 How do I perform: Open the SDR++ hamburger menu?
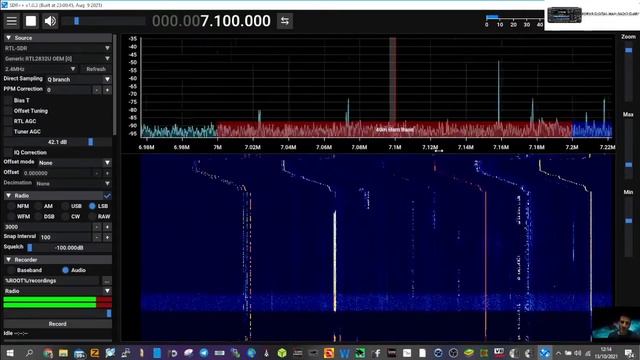click(11, 21)
